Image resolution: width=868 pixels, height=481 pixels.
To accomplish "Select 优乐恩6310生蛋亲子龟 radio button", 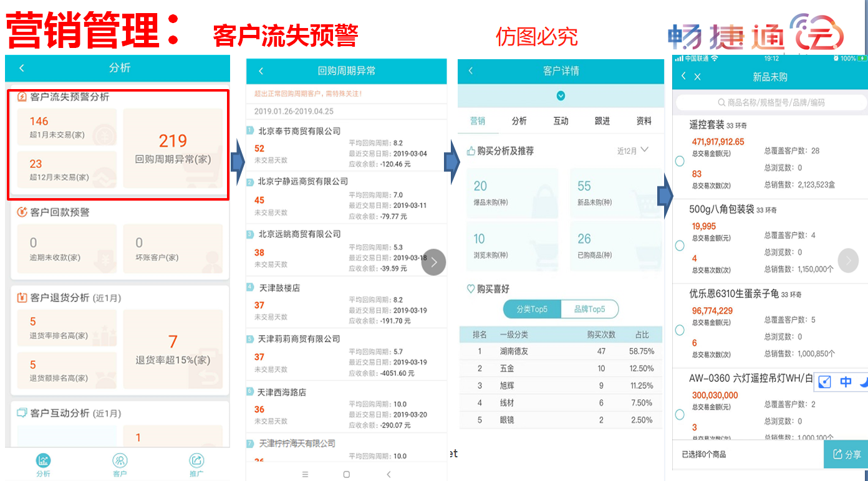I will pyautogui.click(x=680, y=330).
